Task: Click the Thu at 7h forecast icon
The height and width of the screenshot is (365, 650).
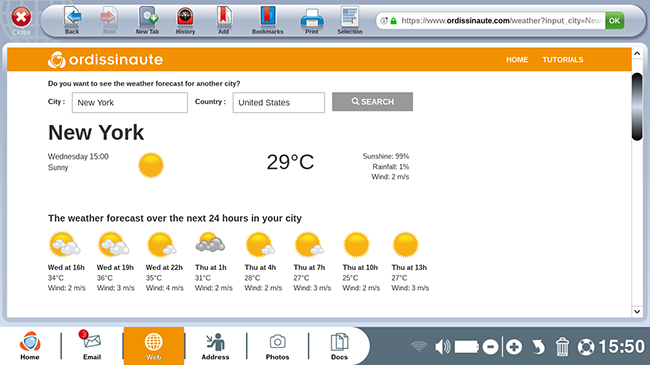Action: [309, 244]
